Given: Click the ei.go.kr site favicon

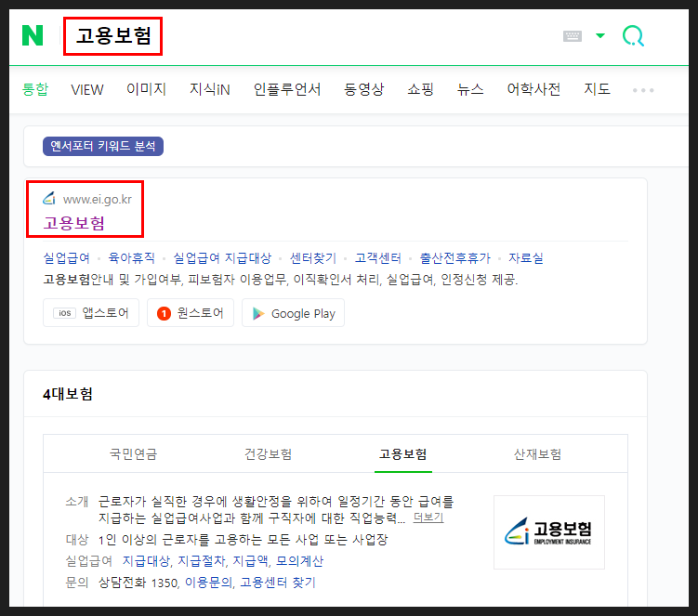Looking at the screenshot, I should [x=49, y=199].
